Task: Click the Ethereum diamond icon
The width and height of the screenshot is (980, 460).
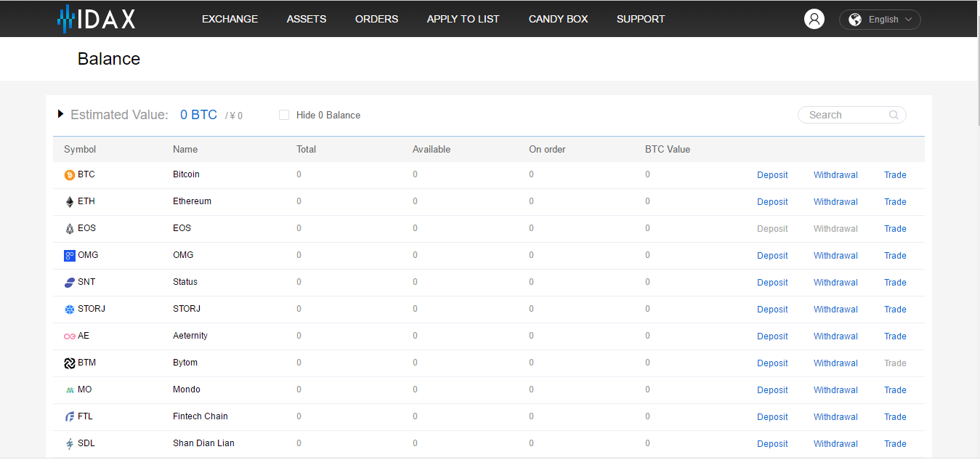Action: (x=70, y=202)
